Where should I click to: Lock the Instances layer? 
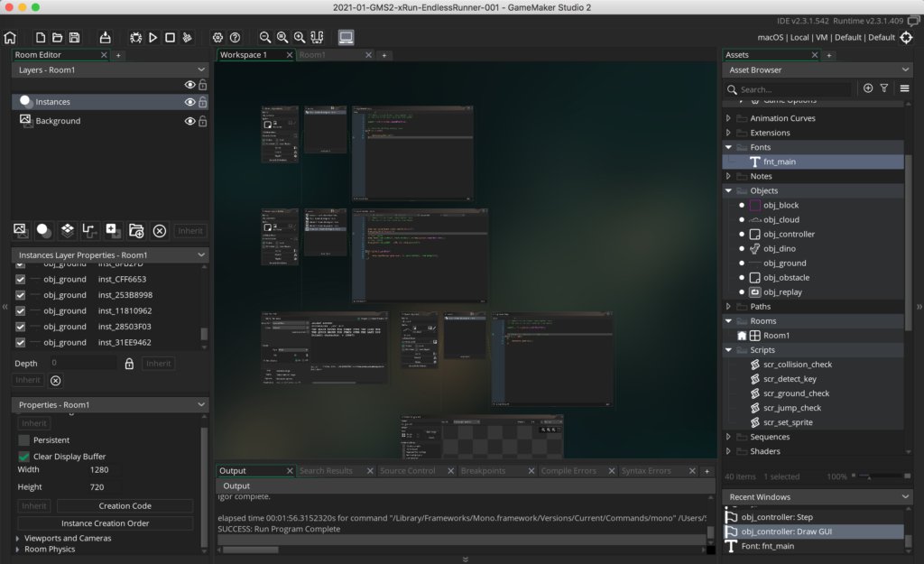203,103
